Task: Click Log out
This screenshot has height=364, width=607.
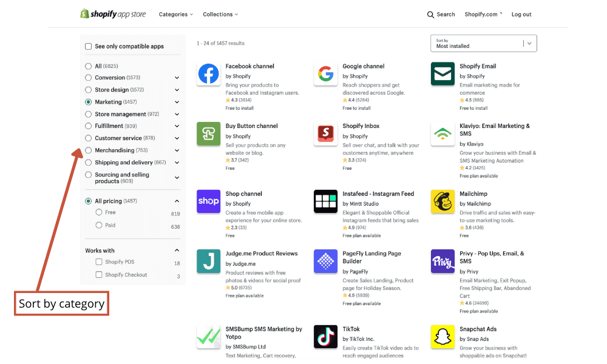Action: [521, 15]
